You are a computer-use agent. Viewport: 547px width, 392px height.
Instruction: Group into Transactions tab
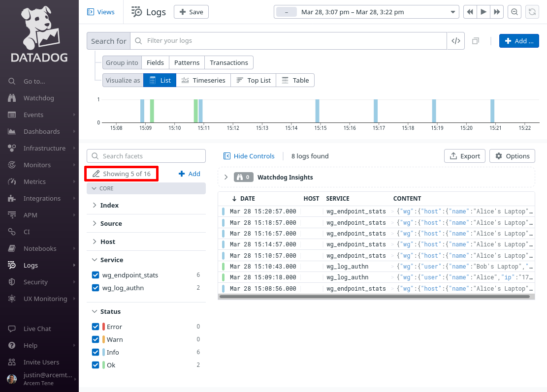(x=229, y=63)
